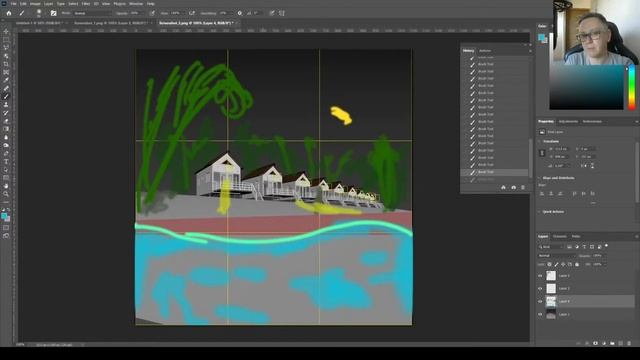Switch to the Adjustments tab
The image size is (640, 360).
568,122
